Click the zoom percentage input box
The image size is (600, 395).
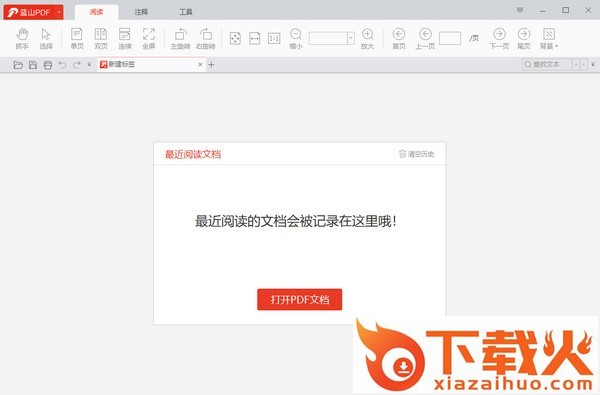(x=328, y=38)
